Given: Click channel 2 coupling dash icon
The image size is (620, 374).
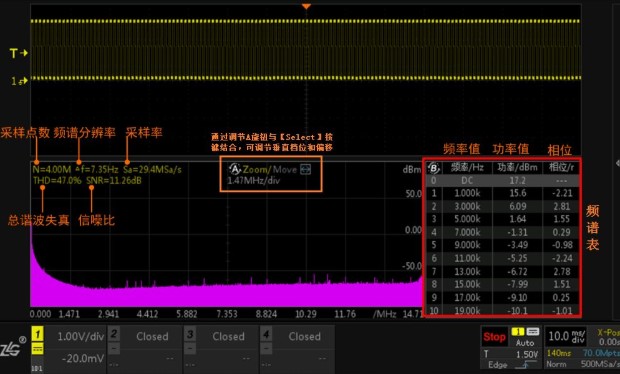Looking at the screenshot, I should pyautogui.click(x=114, y=348).
